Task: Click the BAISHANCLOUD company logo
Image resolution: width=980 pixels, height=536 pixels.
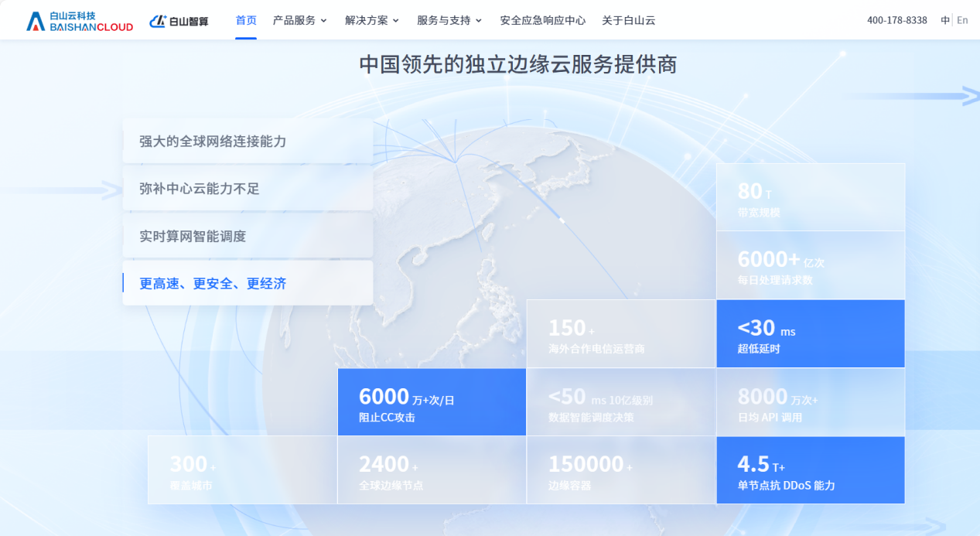Action: coord(77,19)
